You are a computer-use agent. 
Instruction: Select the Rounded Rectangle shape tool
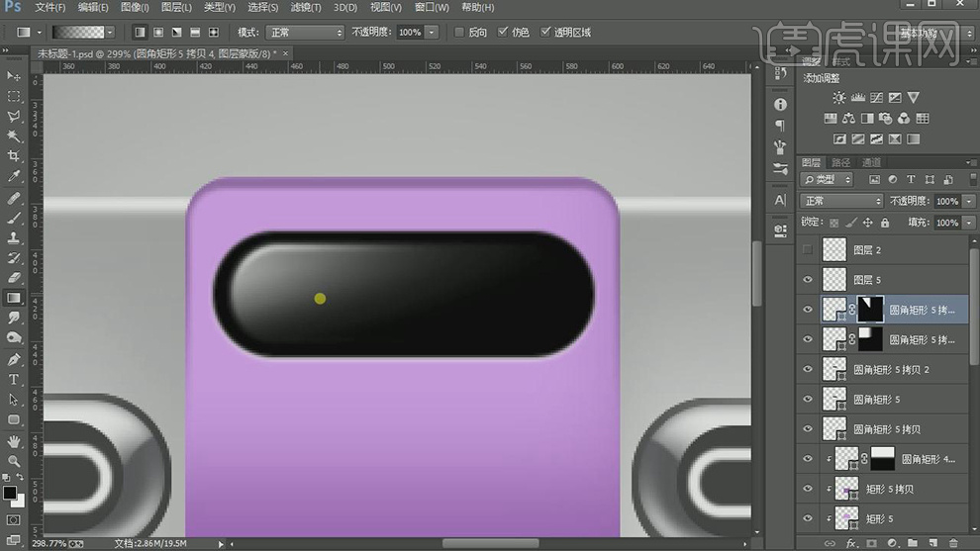[x=13, y=419]
